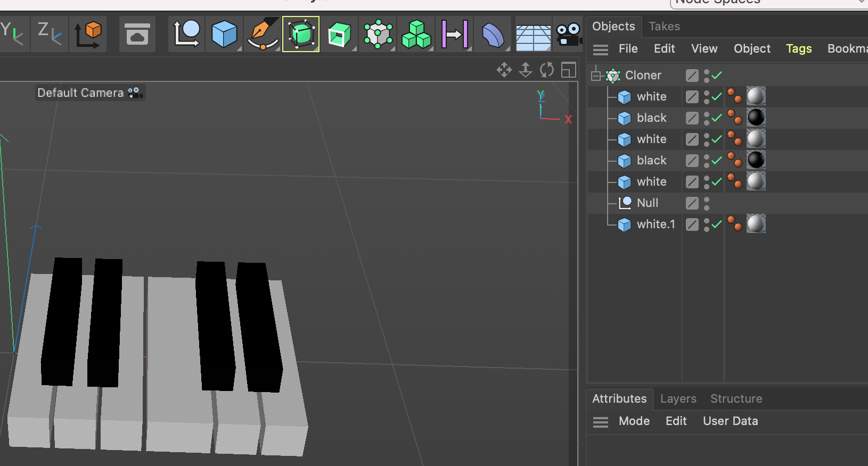Click the layer square on the Null row

[692, 203]
